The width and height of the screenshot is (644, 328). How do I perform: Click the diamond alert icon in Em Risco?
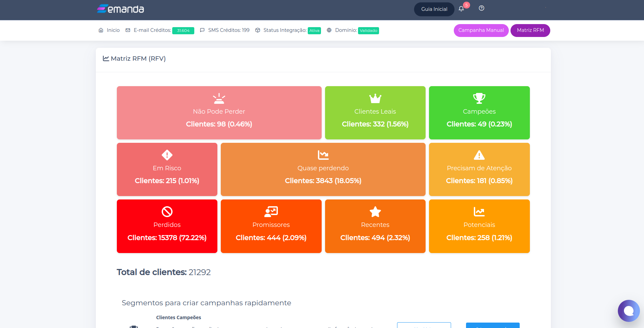click(167, 155)
